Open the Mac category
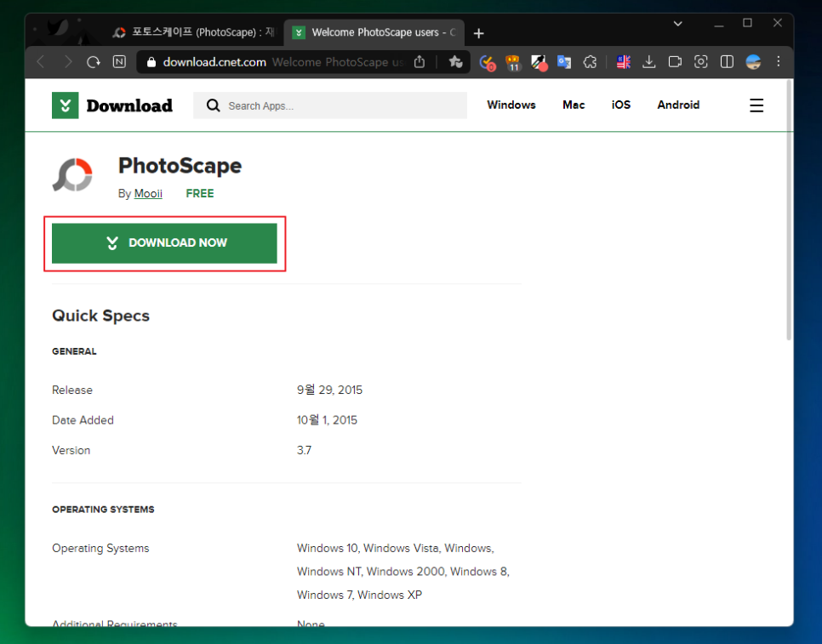Screen dimensions: 822x644 tap(574, 105)
